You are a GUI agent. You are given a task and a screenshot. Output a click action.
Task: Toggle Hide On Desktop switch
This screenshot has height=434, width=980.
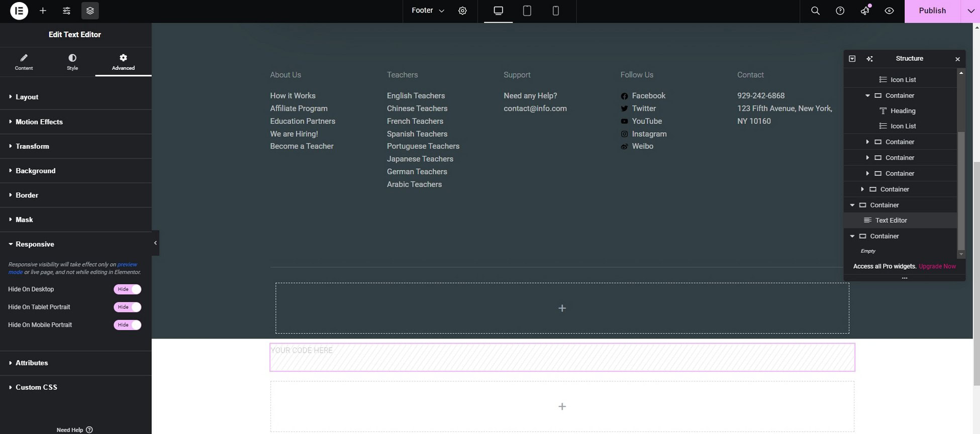pyautogui.click(x=127, y=289)
